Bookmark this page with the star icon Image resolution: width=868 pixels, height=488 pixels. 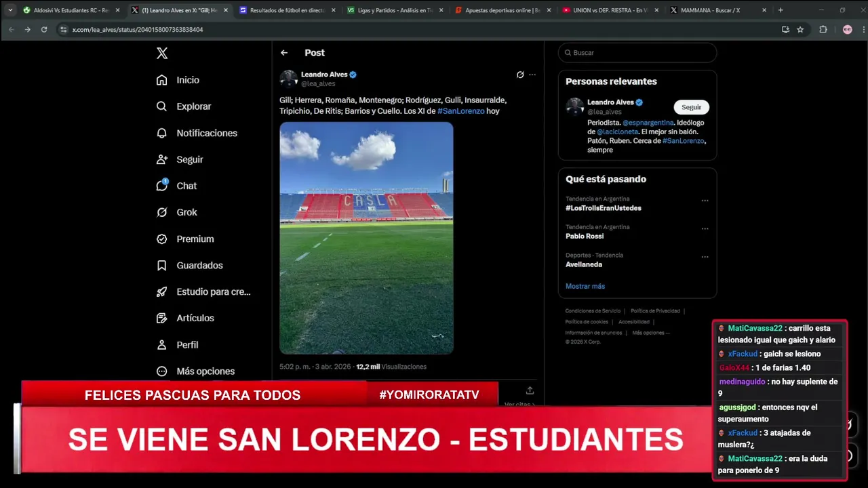coord(800,30)
